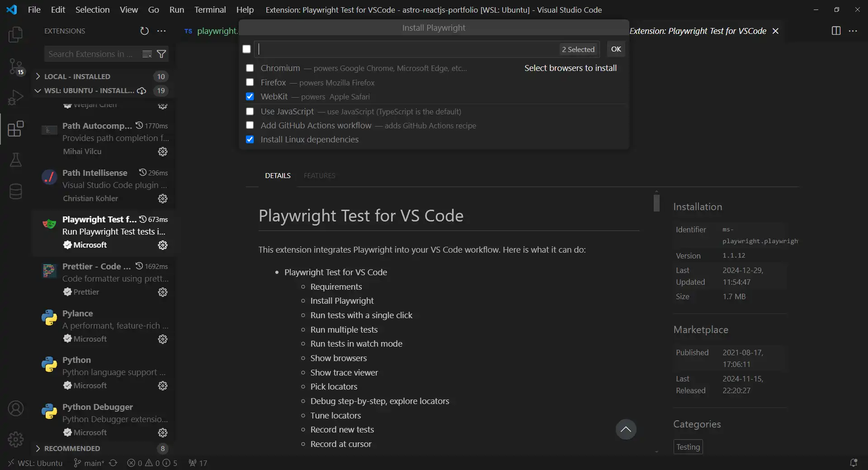
Task: Enable the Chromium browser checkbox
Action: [250, 68]
